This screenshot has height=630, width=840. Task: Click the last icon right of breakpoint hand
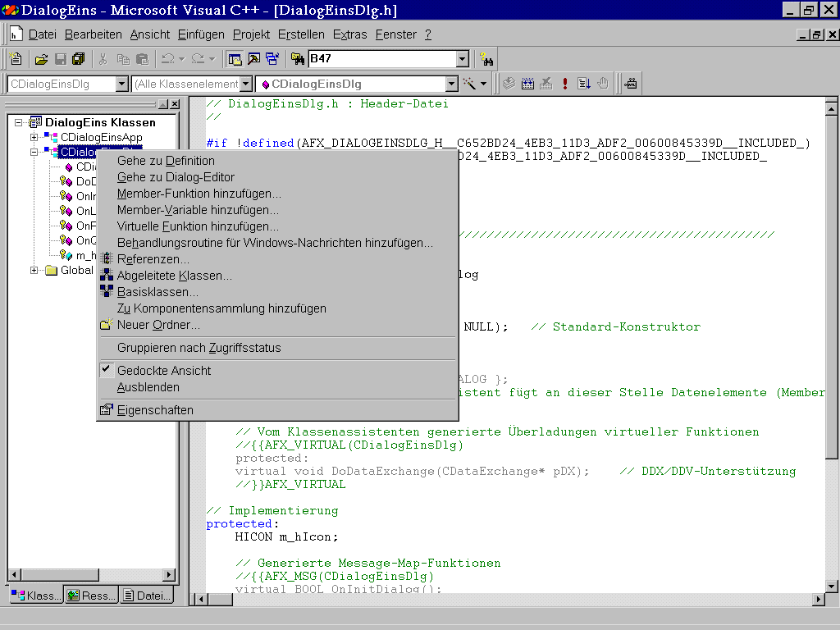tap(631, 84)
